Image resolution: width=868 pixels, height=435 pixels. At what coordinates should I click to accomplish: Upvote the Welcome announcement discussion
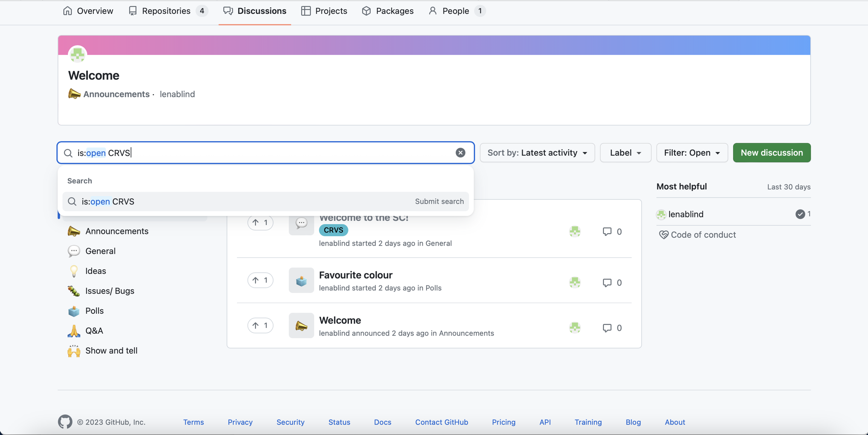coord(260,325)
